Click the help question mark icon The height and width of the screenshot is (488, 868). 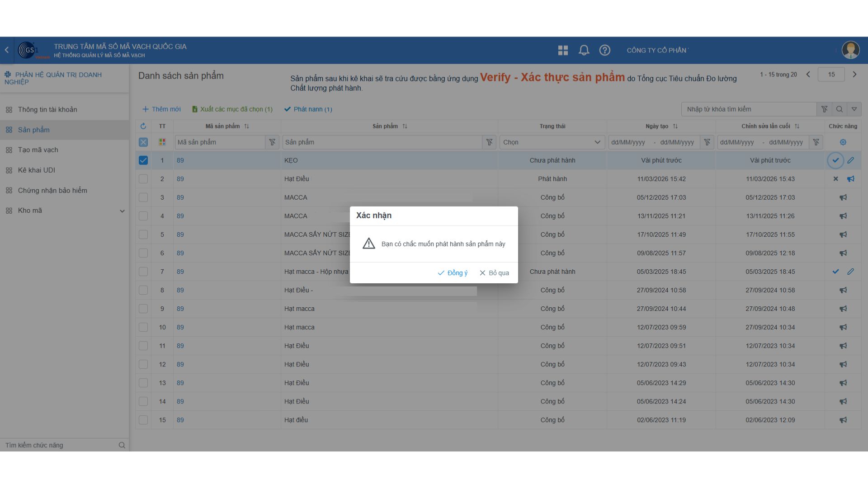pyautogui.click(x=604, y=50)
